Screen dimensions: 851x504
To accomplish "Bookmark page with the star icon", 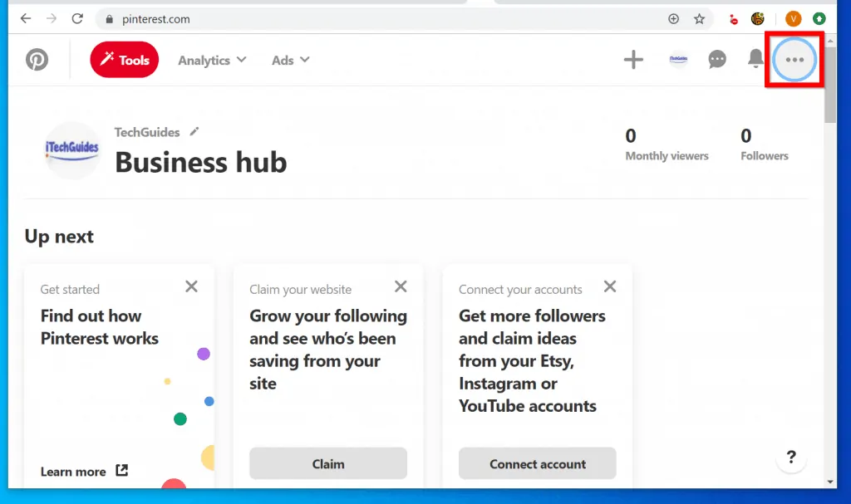I will (699, 18).
